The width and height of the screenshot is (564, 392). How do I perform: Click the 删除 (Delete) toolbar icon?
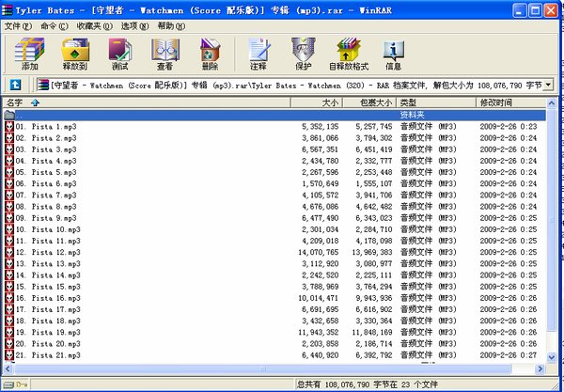210,54
